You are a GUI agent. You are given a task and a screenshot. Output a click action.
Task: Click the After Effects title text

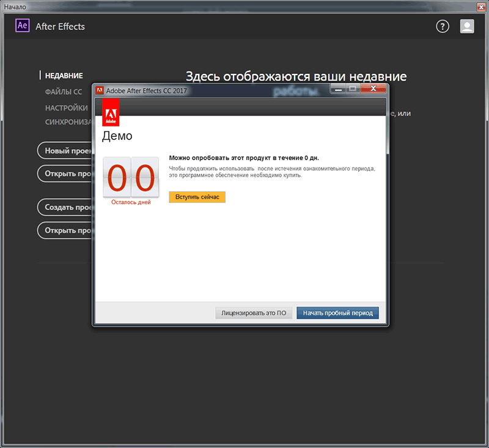point(60,26)
